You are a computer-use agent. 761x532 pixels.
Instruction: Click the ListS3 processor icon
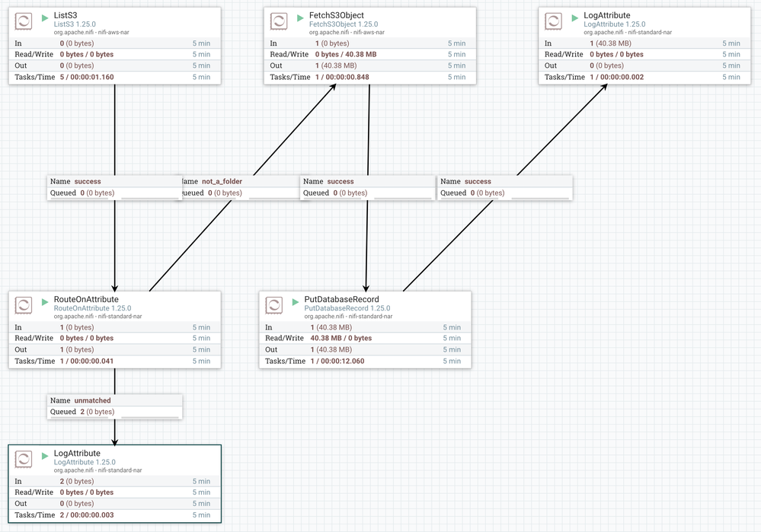[24, 21]
